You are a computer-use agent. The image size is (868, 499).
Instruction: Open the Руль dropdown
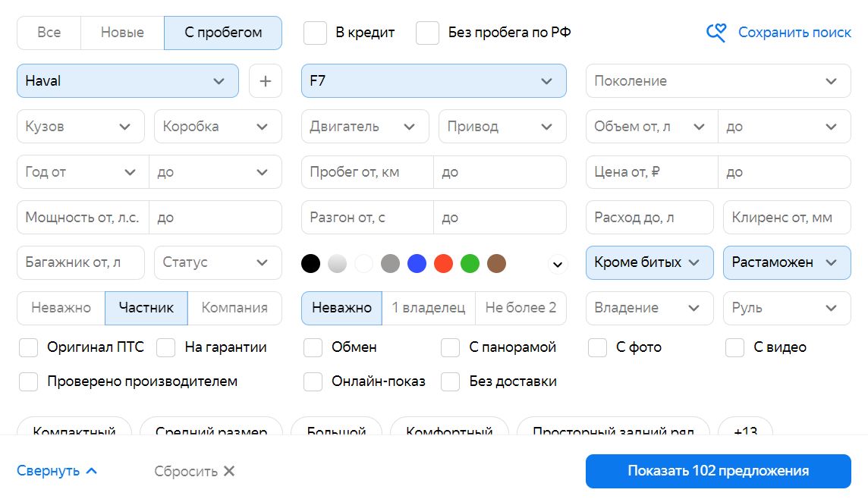pos(787,308)
